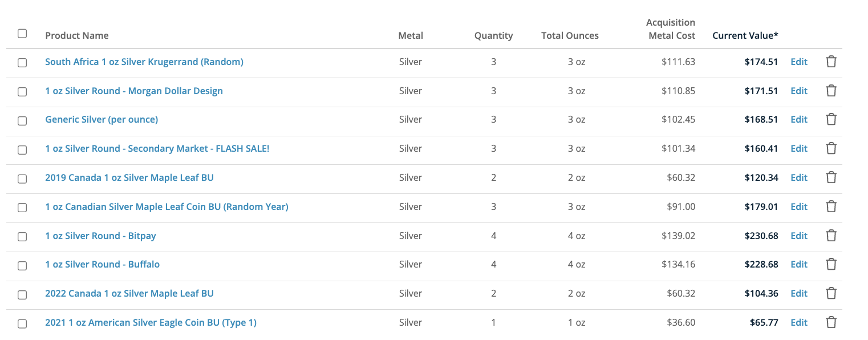Edit the Generic Silver (per ounce) entry
The width and height of the screenshot is (868, 340).
point(798,119)
